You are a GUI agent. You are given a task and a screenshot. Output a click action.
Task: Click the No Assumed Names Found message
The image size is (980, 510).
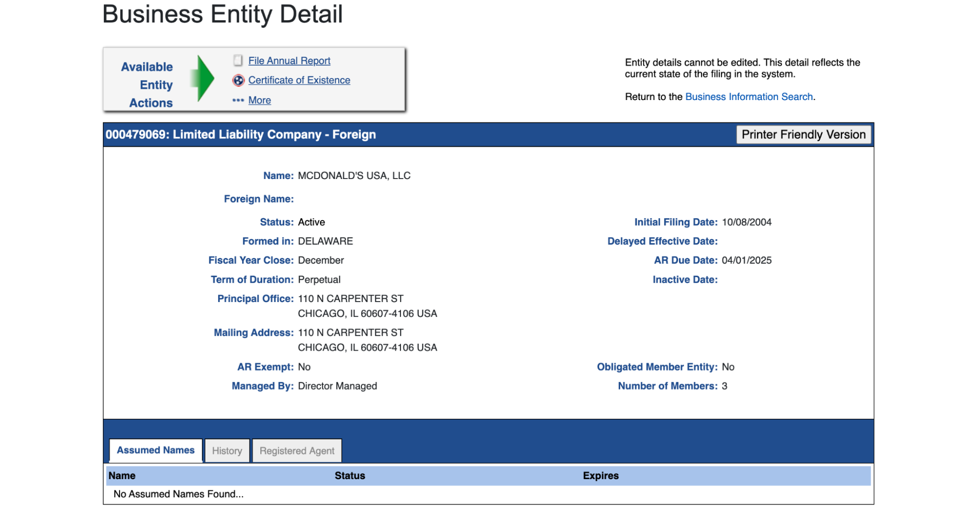178,494
